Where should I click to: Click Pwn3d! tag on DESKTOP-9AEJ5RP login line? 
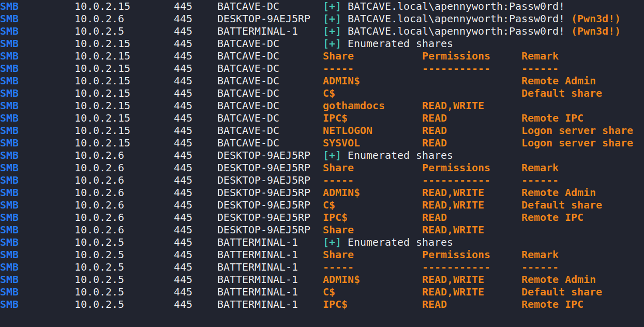click(x=595, y=19)
